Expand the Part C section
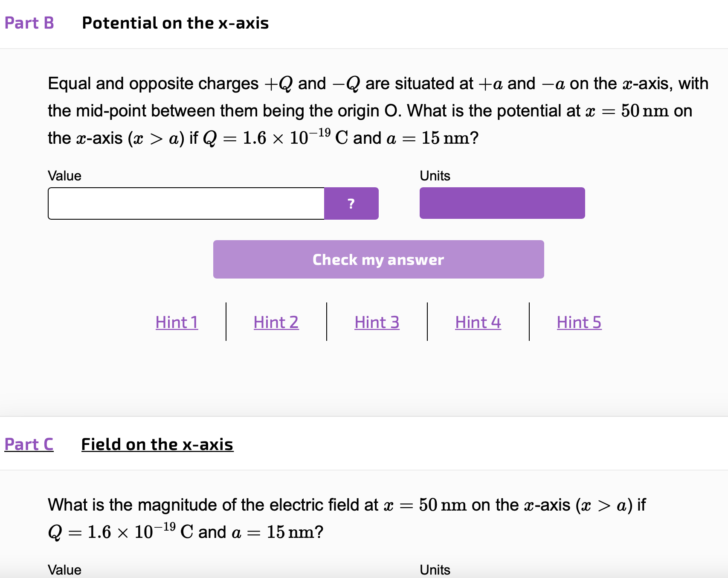The width and height of the screenshot is (728, 578). [x=28, y=444]
